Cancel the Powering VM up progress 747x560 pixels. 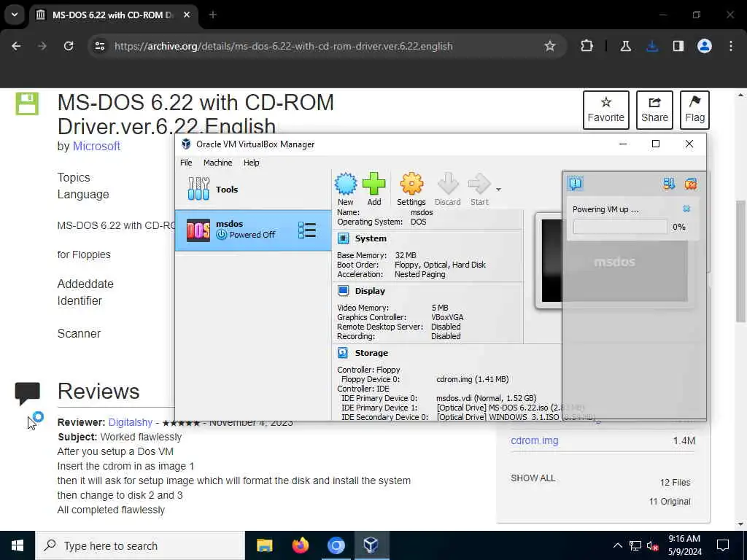[x=686, y=209]
